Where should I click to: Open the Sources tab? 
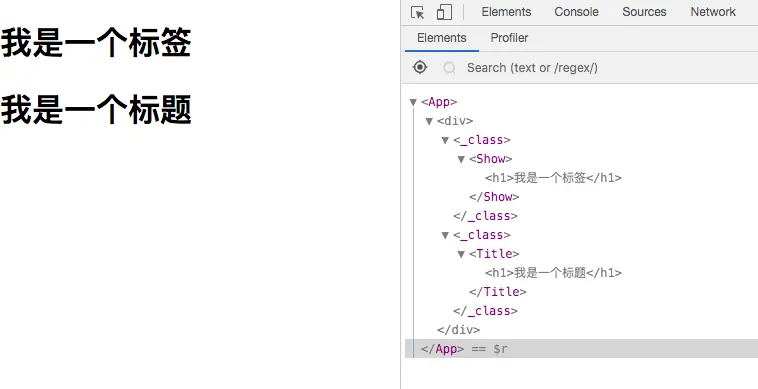(644, 12)
